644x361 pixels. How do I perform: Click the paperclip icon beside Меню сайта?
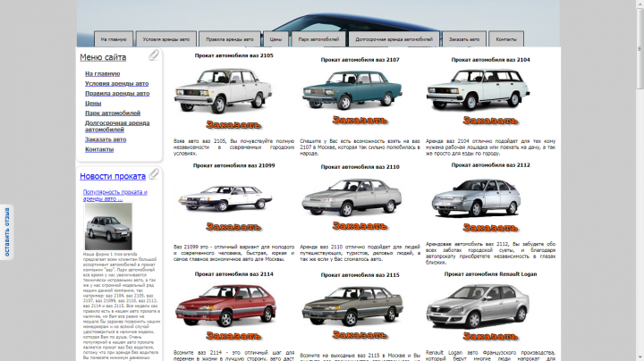point(154,55)
